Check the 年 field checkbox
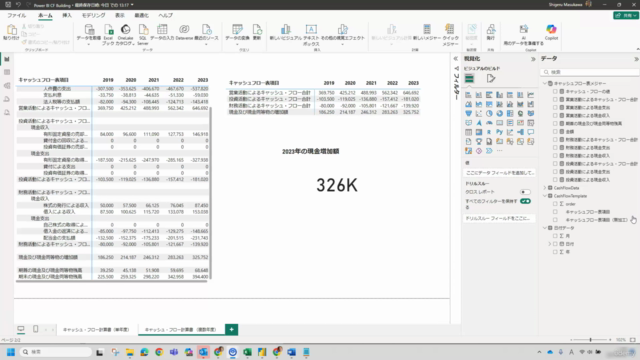Image resolution: width=640 pixels, height=360 pixels. tap(555, 252)
